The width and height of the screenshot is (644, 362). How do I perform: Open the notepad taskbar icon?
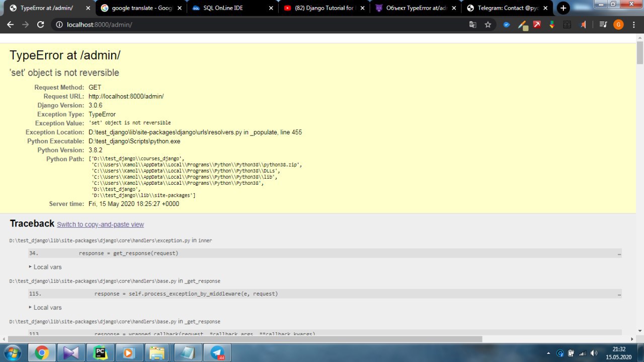click(188, 353)
